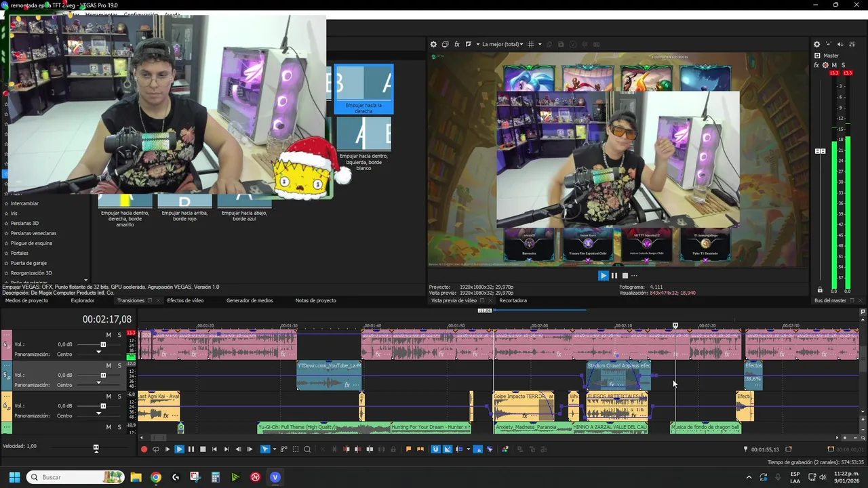This screenshot has width=868, height=488.
Task: Click the Record button in transport bar
Action: pyautogui.click(x=144, y=449)
